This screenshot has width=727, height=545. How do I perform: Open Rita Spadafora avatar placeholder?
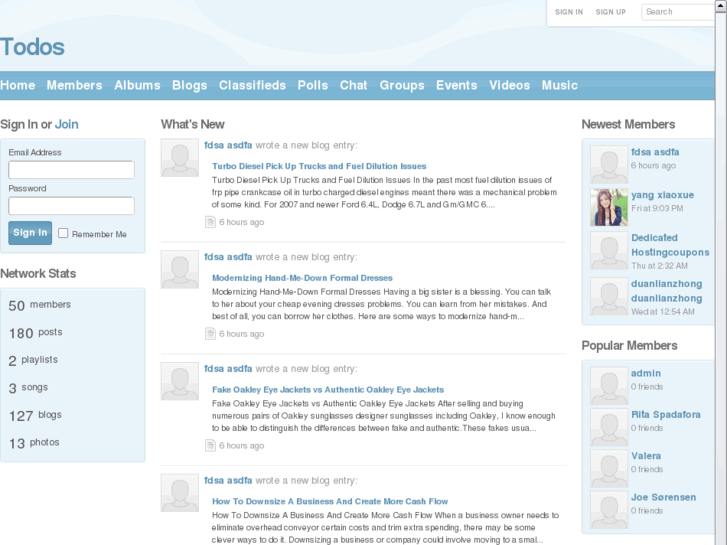pos(609,427)
